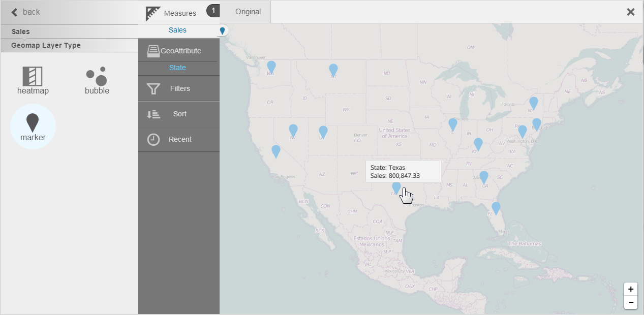Expand the Geomap Layer Type header
Viewport: 644px width, 315px height.
tap(46, 46)
